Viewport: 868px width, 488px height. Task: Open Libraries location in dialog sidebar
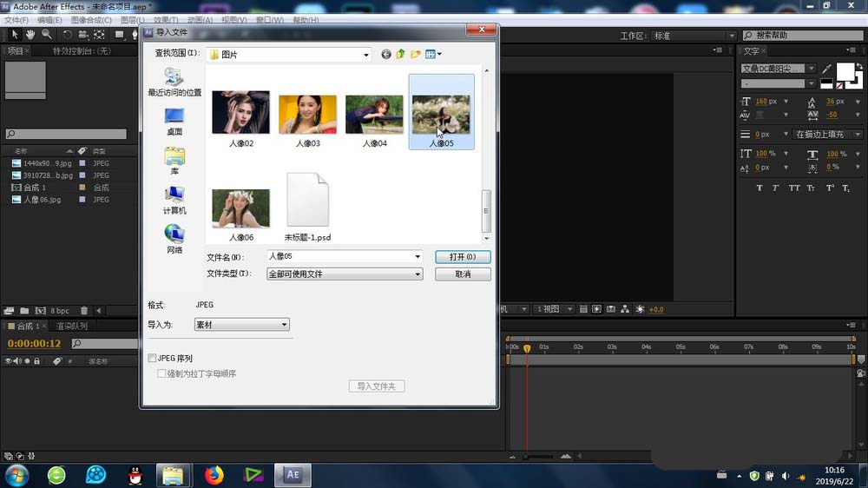(174, 161)
